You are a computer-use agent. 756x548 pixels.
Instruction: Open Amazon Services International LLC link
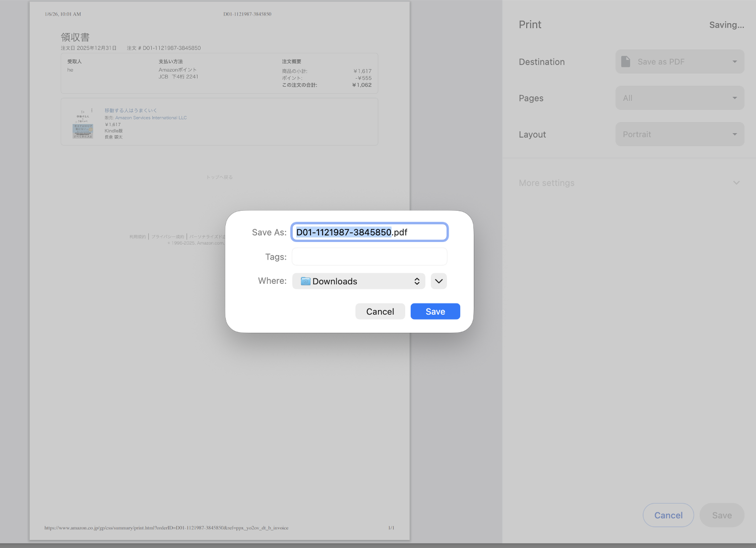151,118
